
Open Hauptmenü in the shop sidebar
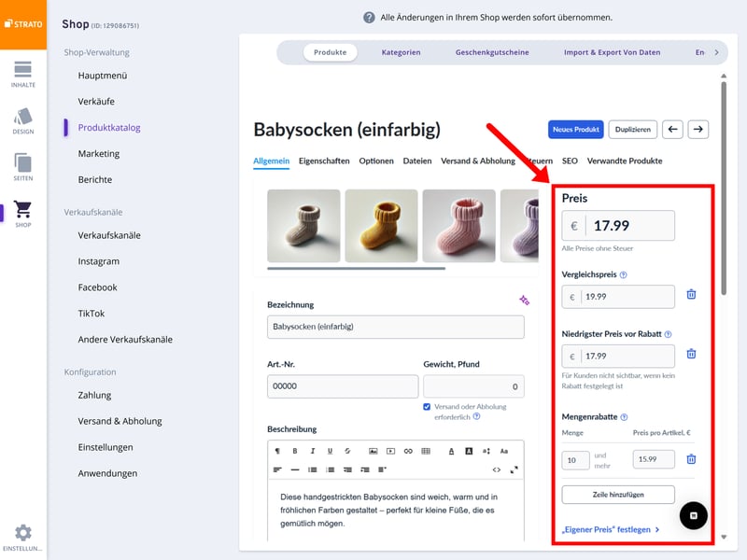coord(103,76)
